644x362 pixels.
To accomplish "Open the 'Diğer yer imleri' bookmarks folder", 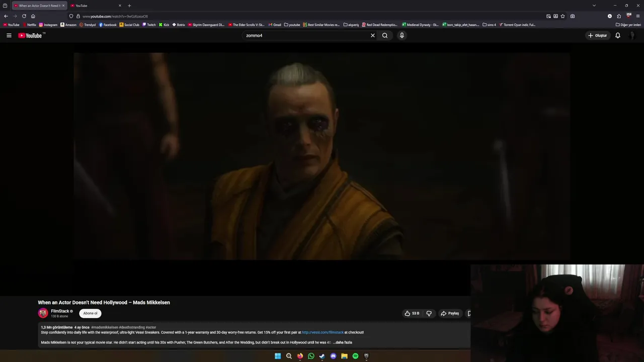I will coord(628,25).
